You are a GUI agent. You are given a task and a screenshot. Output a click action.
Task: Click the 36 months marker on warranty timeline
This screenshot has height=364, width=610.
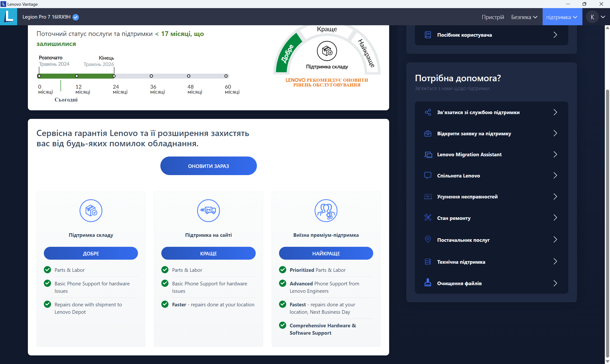tap(151, 76)
